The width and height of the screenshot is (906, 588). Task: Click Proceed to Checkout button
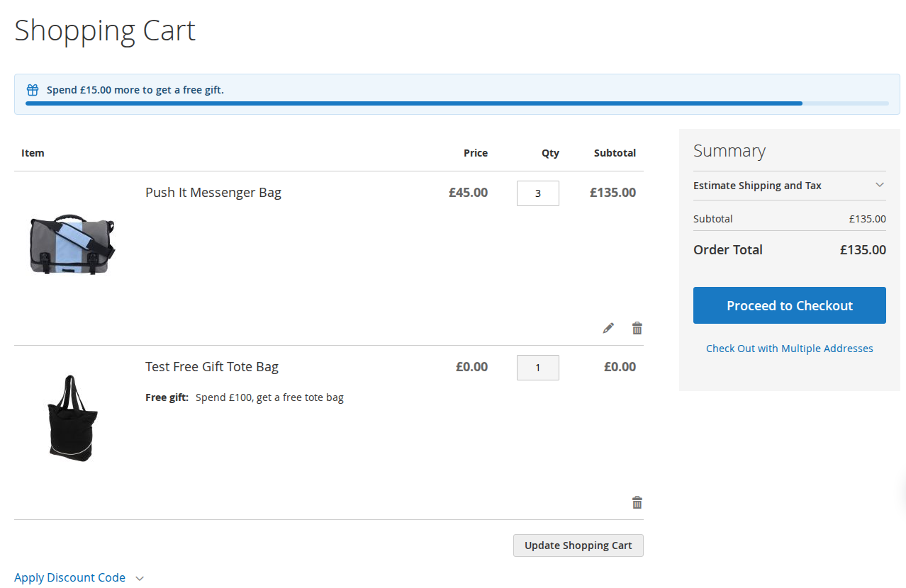coord(790,305)
